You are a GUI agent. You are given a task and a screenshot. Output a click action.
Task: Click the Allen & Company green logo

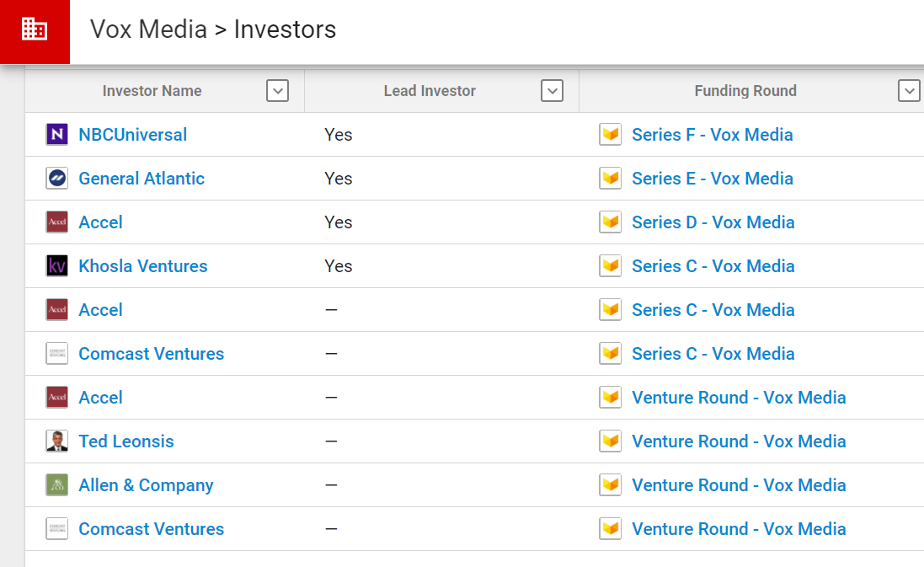pyautogui.click(x=57, y=485)
